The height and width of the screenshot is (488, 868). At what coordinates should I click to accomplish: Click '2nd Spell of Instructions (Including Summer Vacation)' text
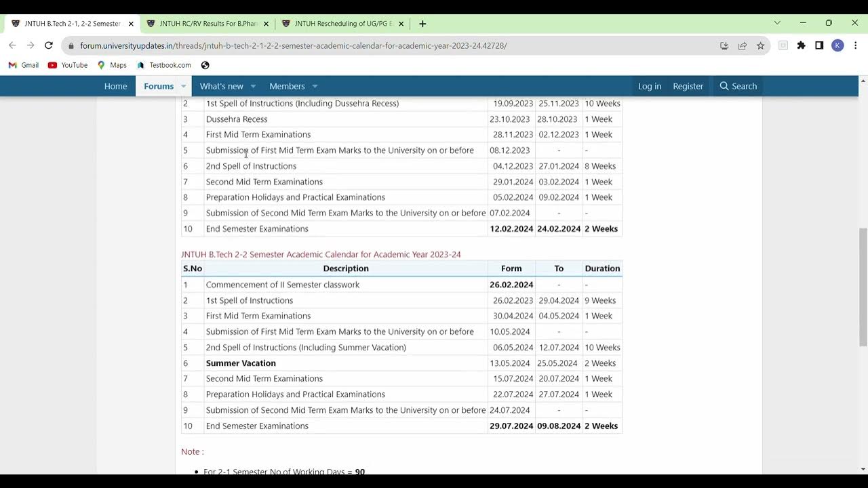pyautogui.click(x=306, y=347)
